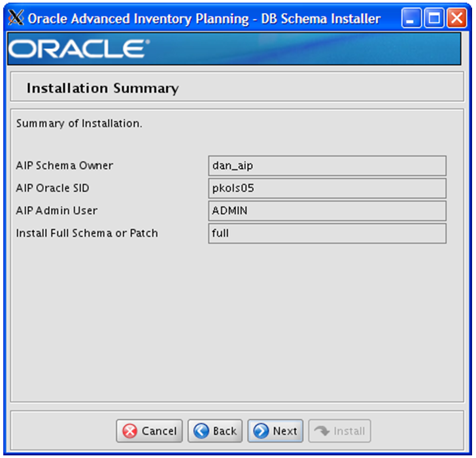The width and height of the screenshot is (476, 458).
Task: Click 'Install Full Schema or Patch' label
Action: (x=87, y=233)
